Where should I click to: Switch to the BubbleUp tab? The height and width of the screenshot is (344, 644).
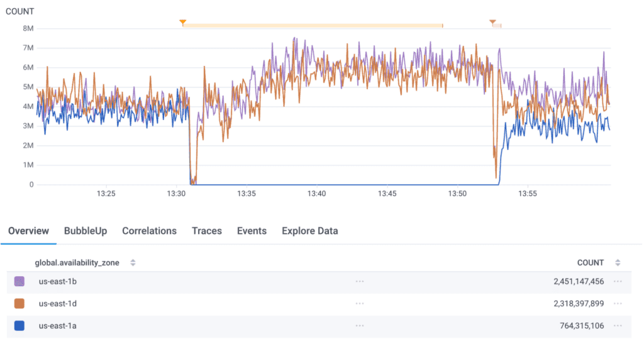[86, 231]
